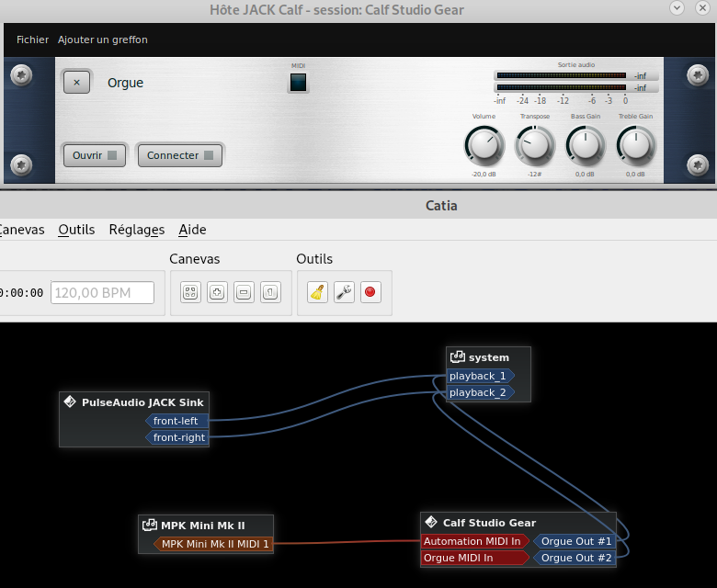The height and width of the screenshot is (588, 717).
Task: Click the broom clear Xruns icon
Action: (317, 292)
